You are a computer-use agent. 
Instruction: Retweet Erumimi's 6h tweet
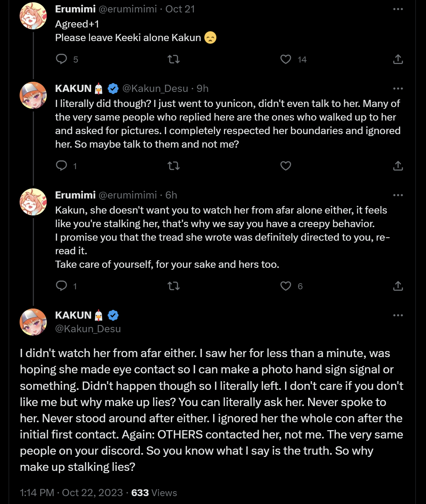tap(173, 286)
